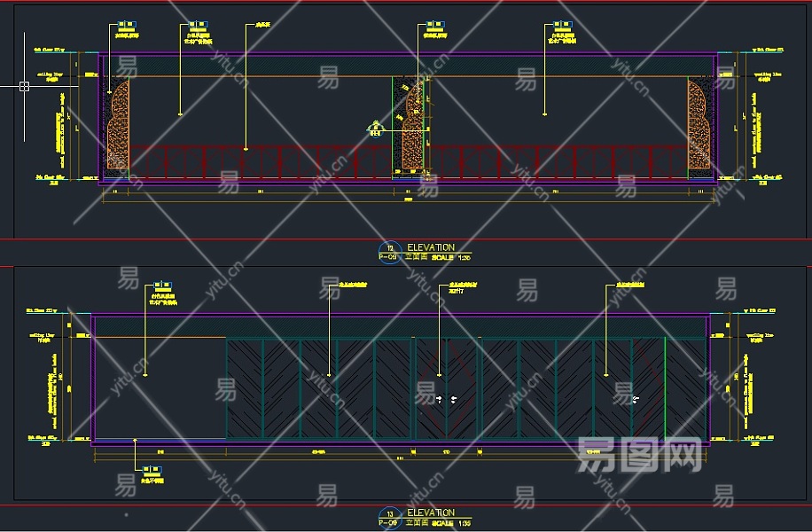This screenshot has width=812, height=532.
Task: Select the ELEVATION title of drawing 12
Action: (431, 247)
